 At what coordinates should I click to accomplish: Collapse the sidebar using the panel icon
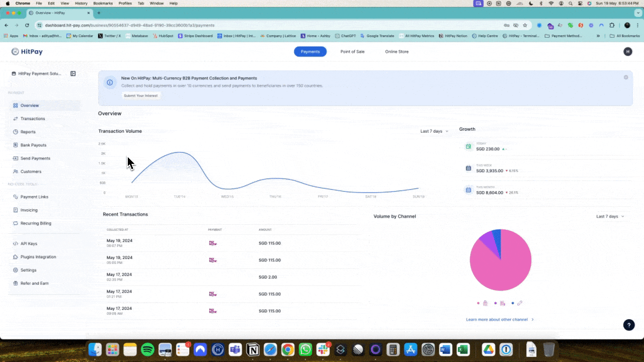tap(73, 73)
